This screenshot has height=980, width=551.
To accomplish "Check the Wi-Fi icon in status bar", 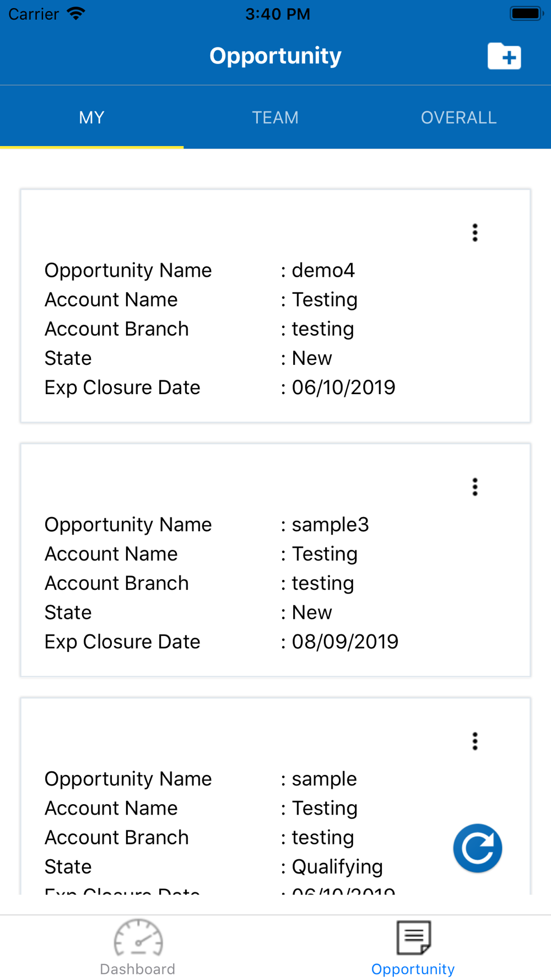I will (75, 14).
